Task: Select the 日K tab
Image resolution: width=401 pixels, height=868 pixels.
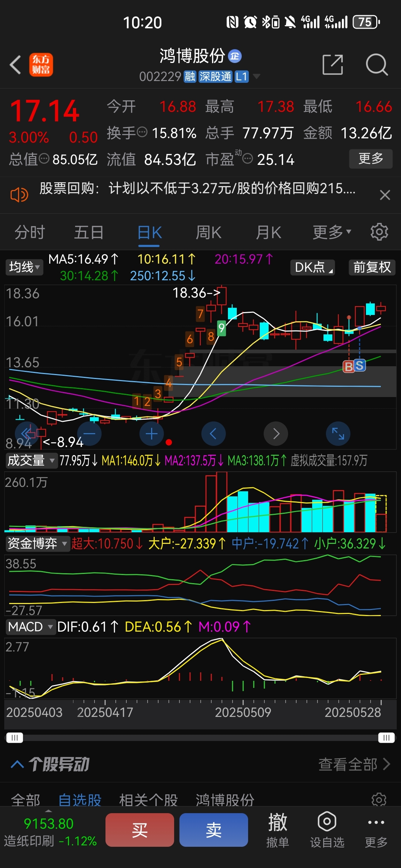Action: click(x=149, y=233)
